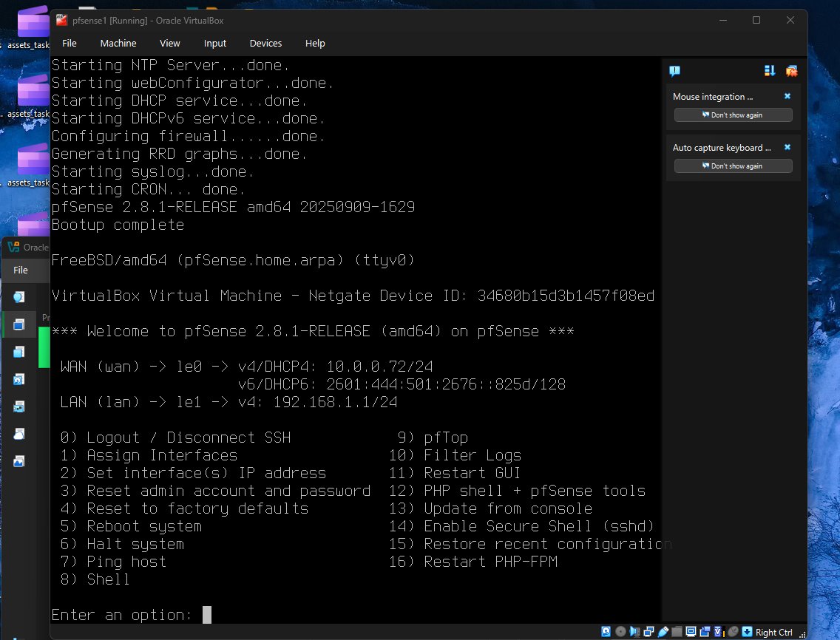Click the WAN address 10.0.0.72/24 text
Image resolution: width=840 pixels, height=640 pixels.
tap(379, 367)
